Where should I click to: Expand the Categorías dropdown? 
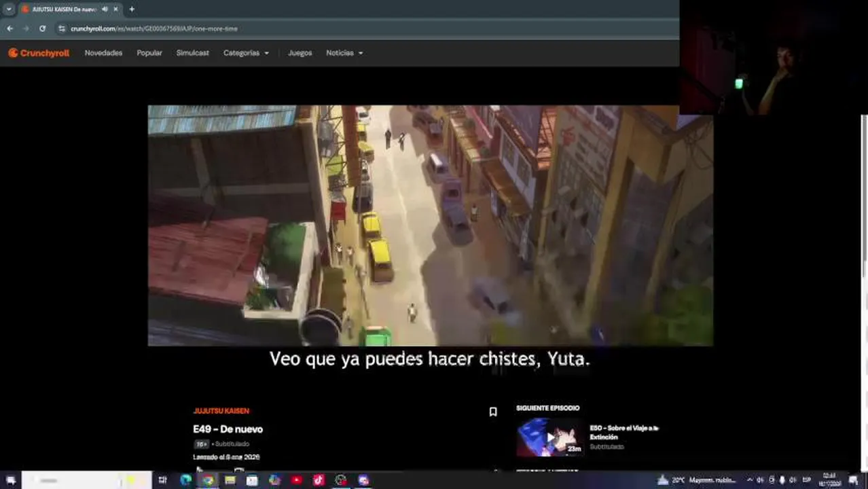click(246, 53)
